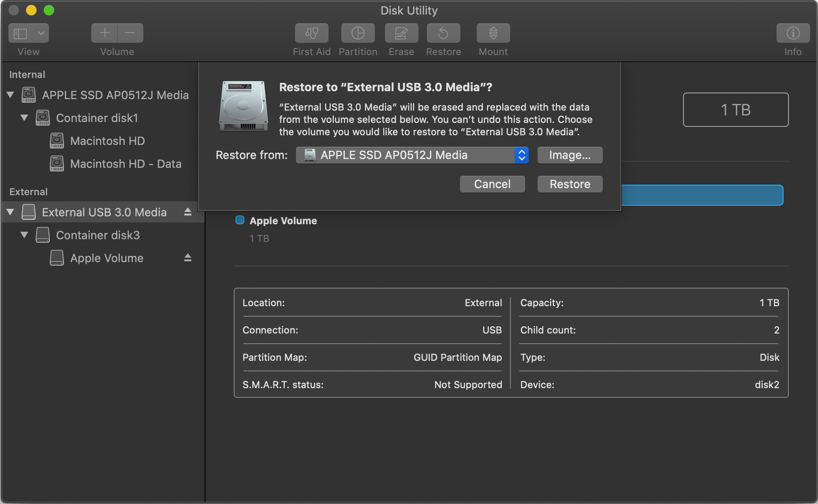Open the View sidebar dropdown
This screenshot has height=504, width=818.
[29, 33]
